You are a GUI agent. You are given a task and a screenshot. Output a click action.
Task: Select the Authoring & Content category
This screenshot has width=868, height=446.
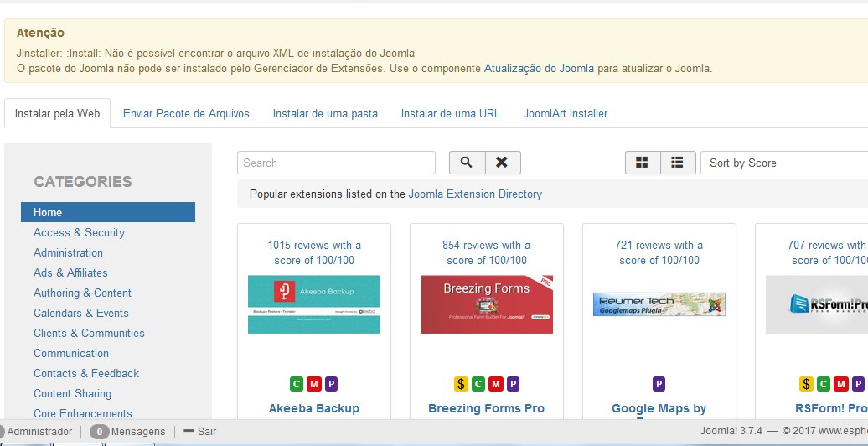[x=82, y=293]
